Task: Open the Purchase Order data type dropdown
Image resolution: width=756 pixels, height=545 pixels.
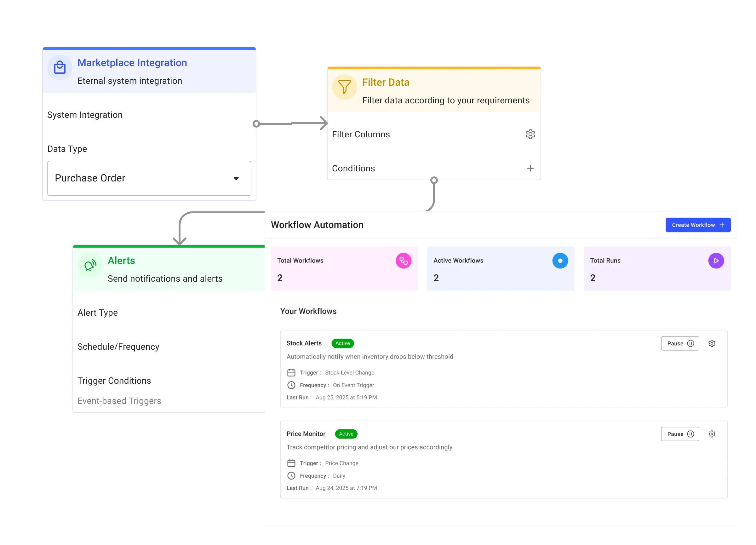Action: coord(149,178)
